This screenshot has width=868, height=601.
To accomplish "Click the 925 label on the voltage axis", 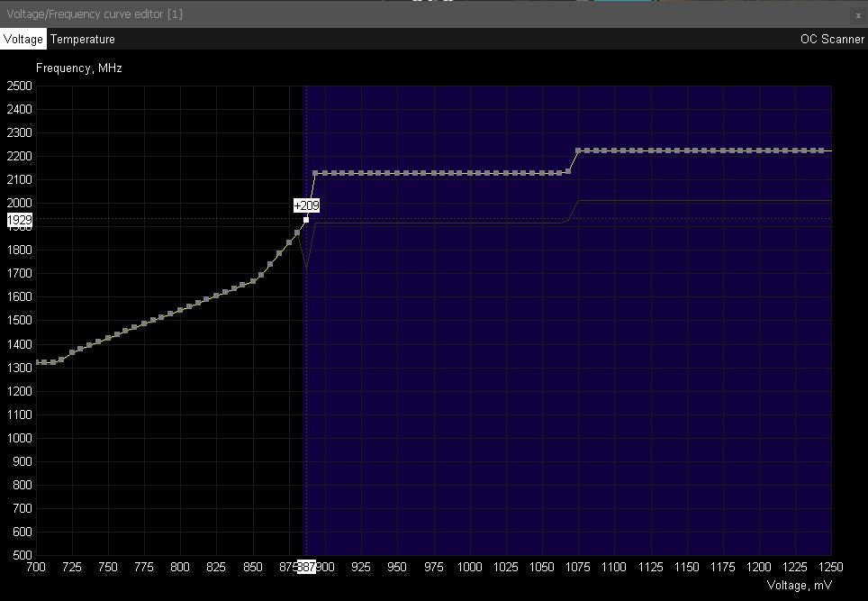I will (x=361, y=567).
